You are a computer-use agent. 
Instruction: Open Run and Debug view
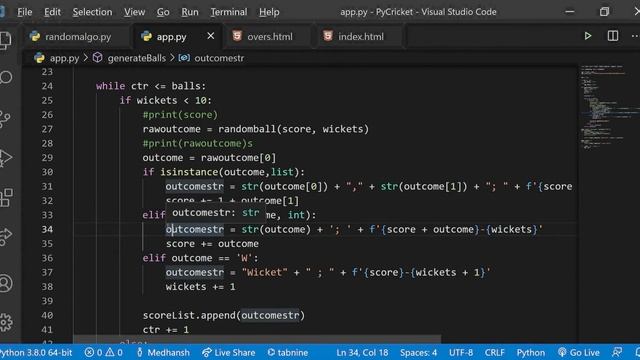coord(6,158)
